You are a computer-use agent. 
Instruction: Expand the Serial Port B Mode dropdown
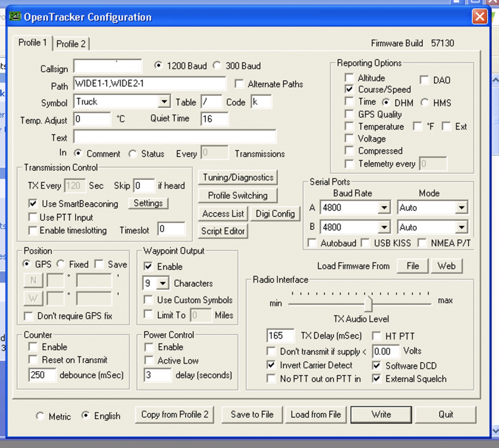461,228
